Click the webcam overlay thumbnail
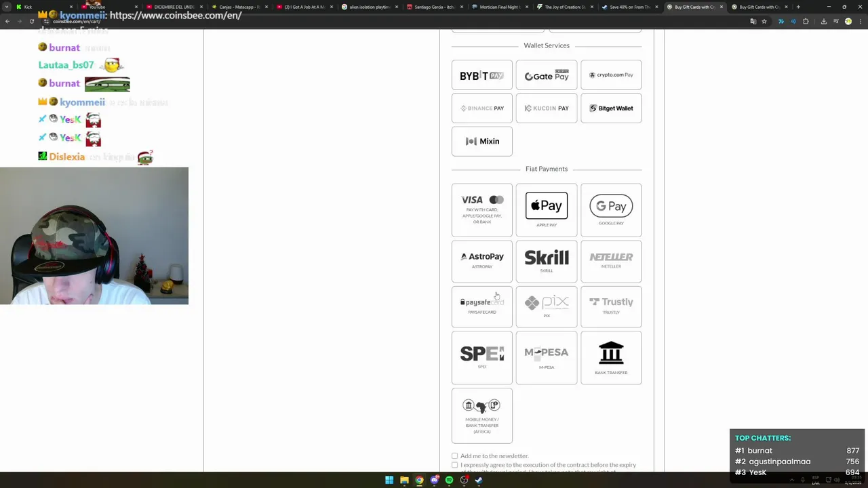This screenshot has height=488, width=868. (94, 236)
